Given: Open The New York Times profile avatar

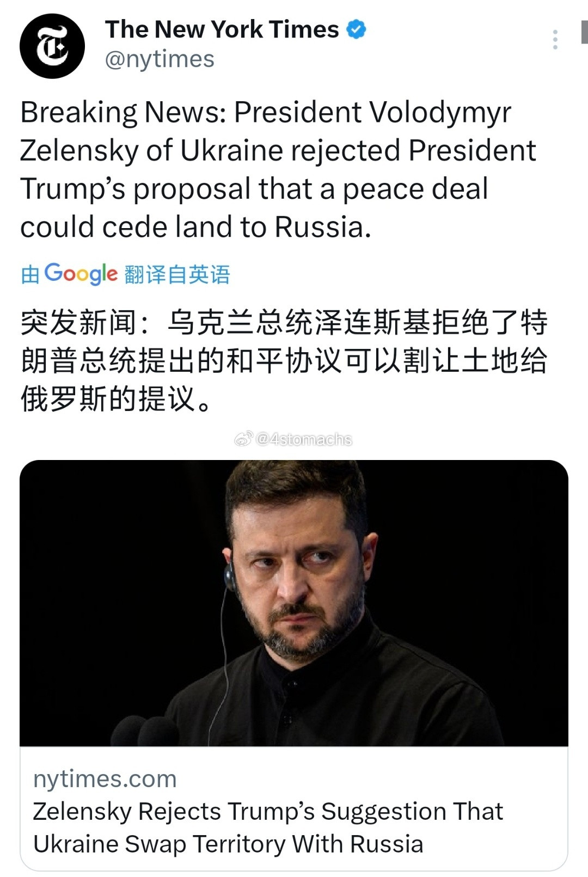Looking at the screenshot, I should 52,46.
